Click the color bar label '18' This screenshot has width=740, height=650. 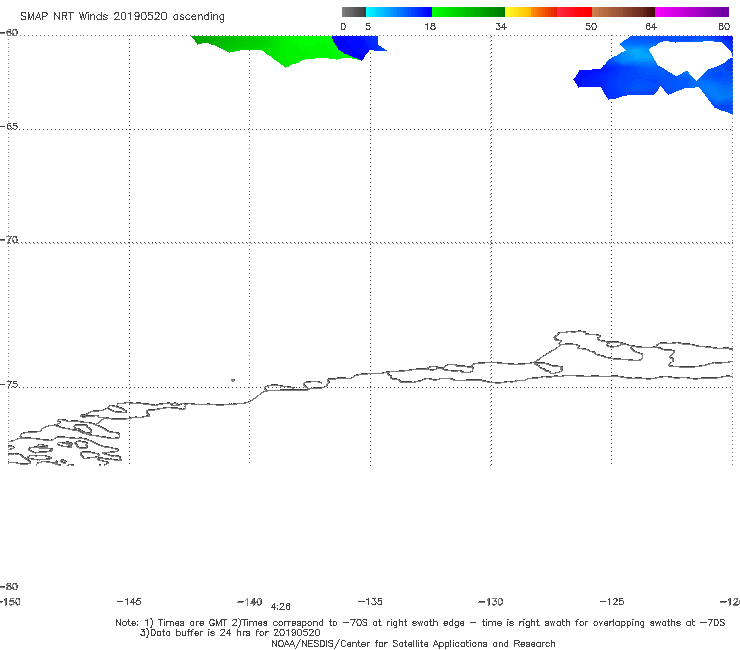430,26
